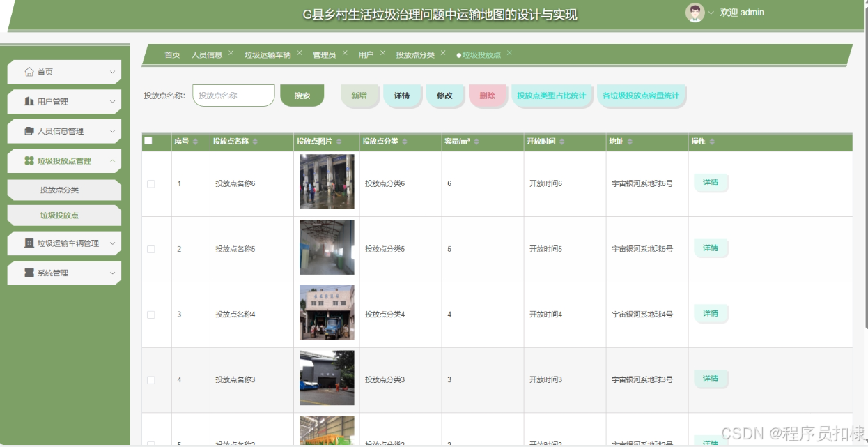Click the 用户管理 sidebar icon
Image resolution: width=868 pixels, height=447 pixels.
click(29, 102)
